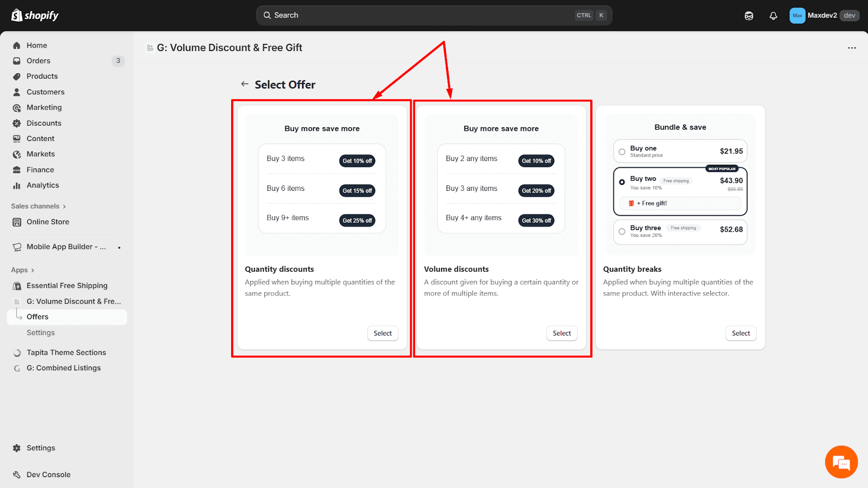This screenshot has height=488, width=868.
Task: Open the Essential Free Shipping app
Action: coord(66,285)
